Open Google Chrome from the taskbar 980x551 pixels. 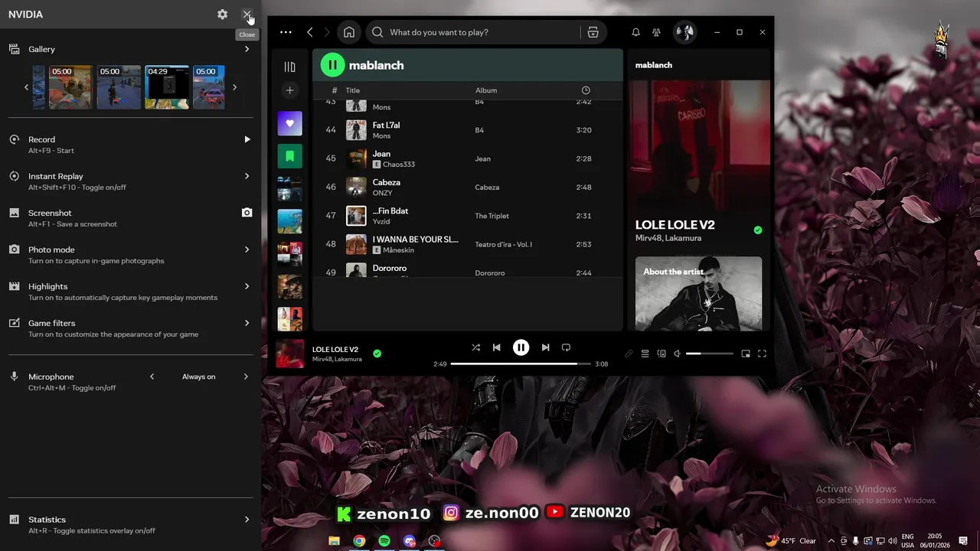coord(359,541)
